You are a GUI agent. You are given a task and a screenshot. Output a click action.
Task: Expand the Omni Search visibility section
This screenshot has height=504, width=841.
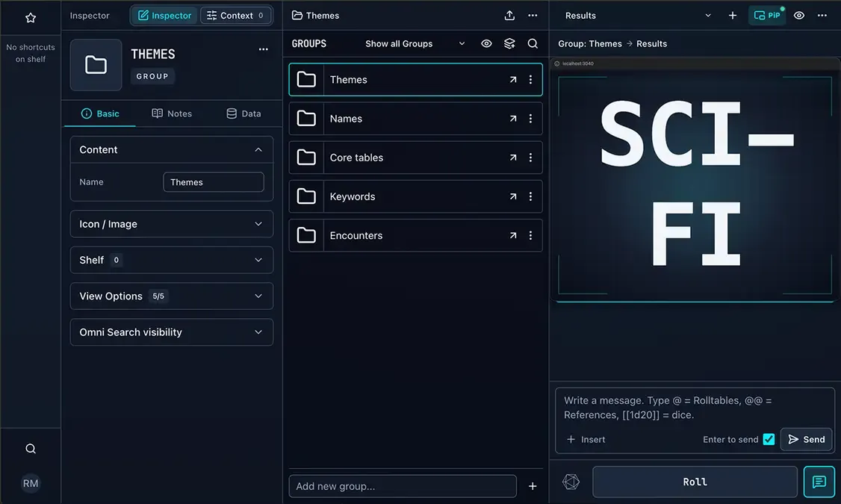click(x=172, y=332)
